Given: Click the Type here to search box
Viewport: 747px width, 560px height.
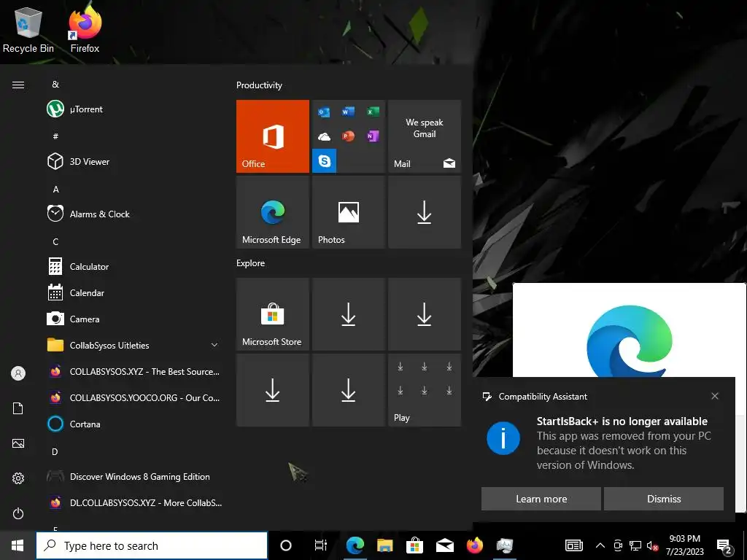Looking at the screenshot, I should point(152,545).
